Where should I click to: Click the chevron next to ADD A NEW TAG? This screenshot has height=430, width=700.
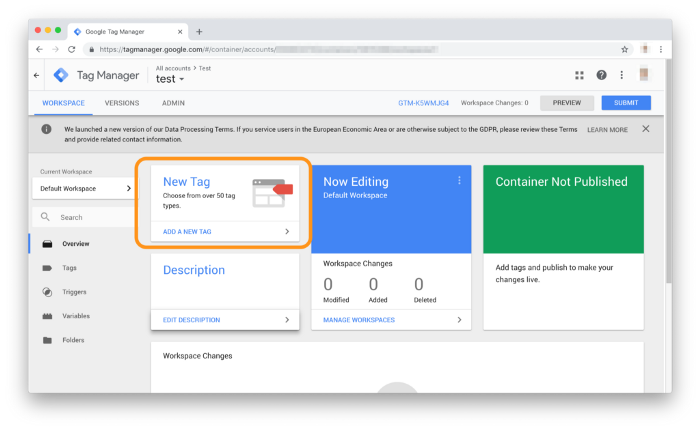coord(287,231)
